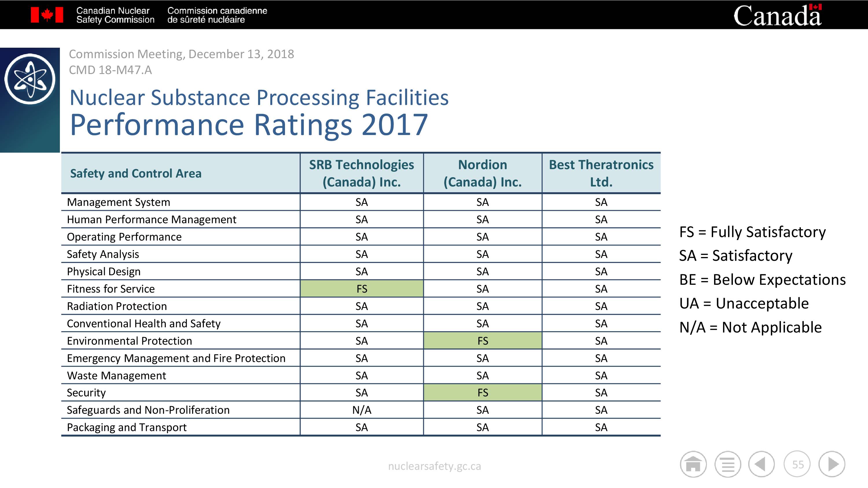868x488 pixels.
Task: Click Nordion's SA rating for Packaging and Transport
Action: click(483, 427)
